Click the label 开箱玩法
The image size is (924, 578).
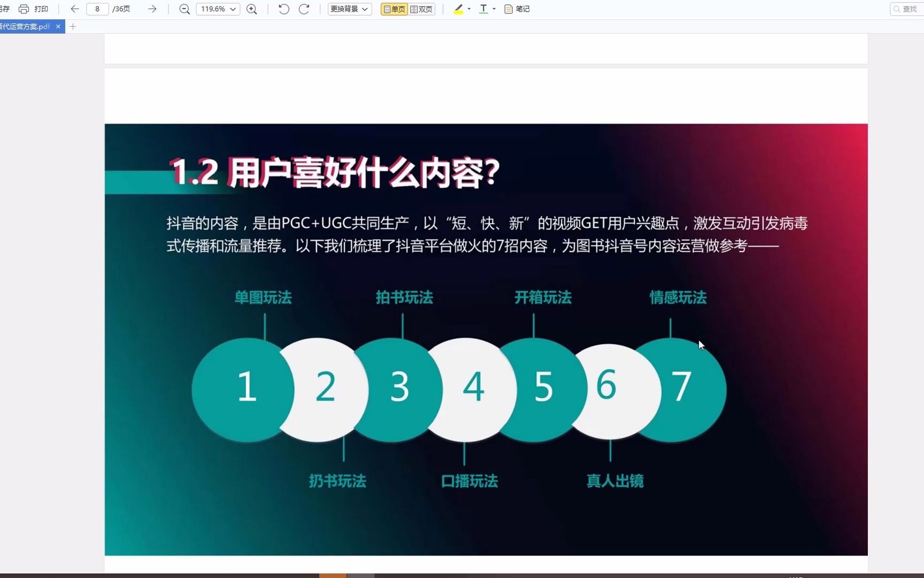(x=543, y=298)
